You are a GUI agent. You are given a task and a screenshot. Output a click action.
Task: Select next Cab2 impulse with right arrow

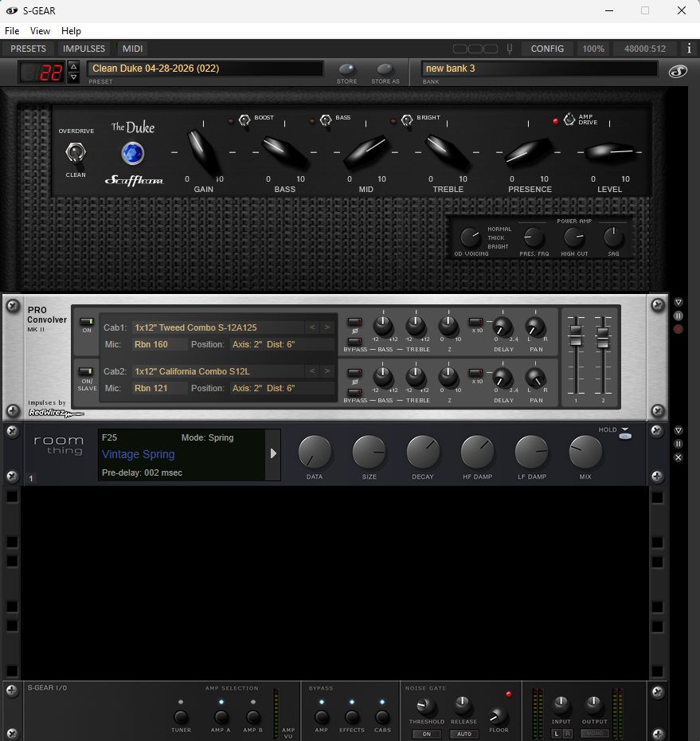(327, 371)
